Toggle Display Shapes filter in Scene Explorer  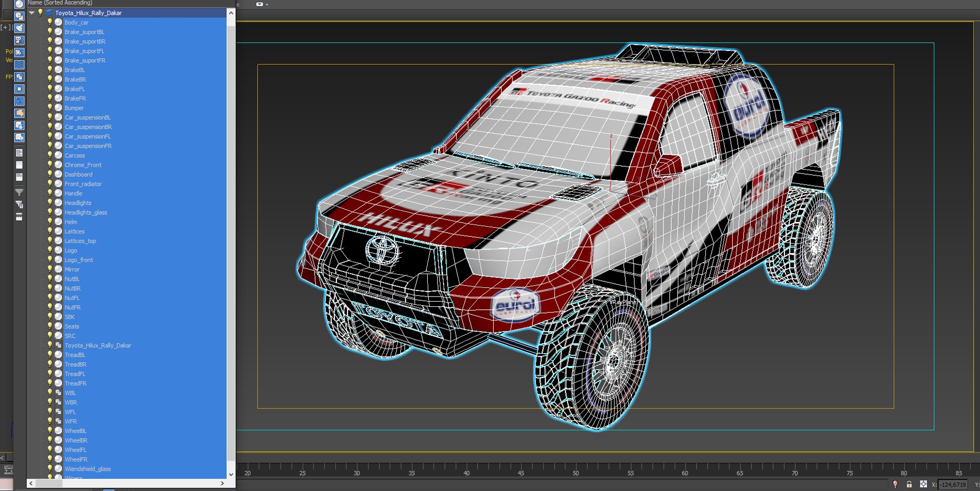[19, 16]
